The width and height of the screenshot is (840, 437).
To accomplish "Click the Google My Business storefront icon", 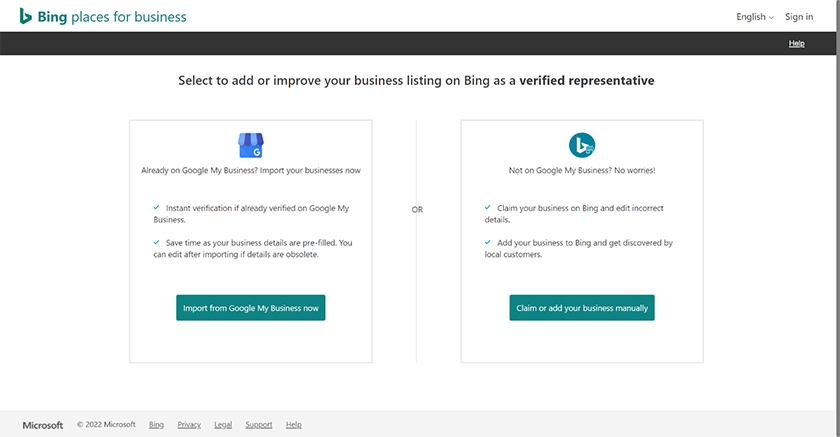I will 251,145.
